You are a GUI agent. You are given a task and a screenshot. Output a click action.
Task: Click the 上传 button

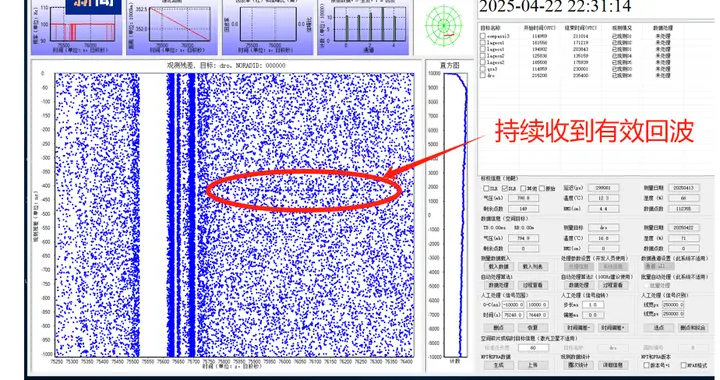pos(533,365)
